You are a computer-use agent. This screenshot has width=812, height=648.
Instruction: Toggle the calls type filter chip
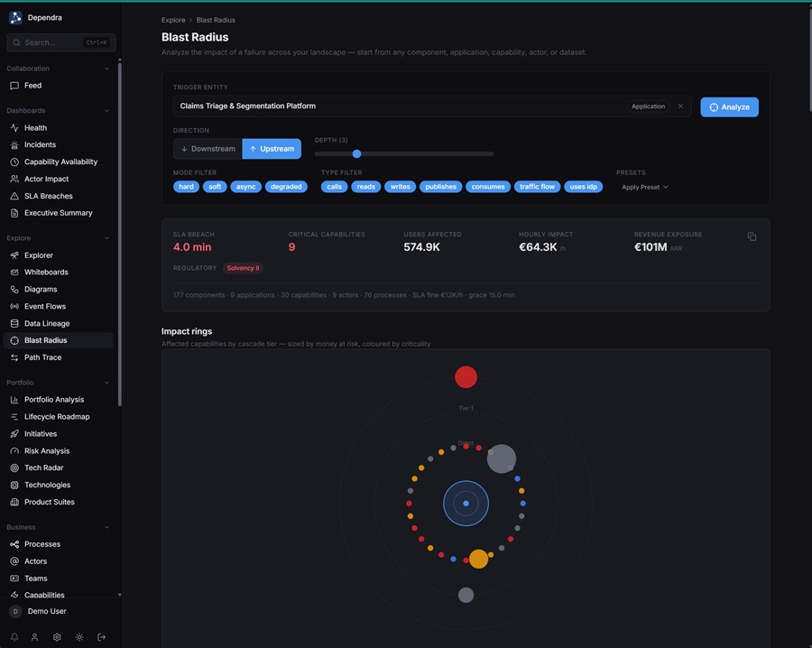tap(335, 187)
